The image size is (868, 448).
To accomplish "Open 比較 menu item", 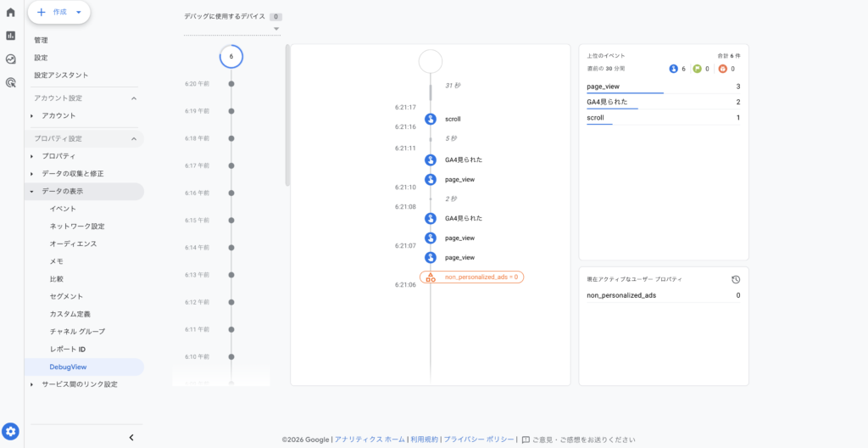I will (x=57, y=279).
